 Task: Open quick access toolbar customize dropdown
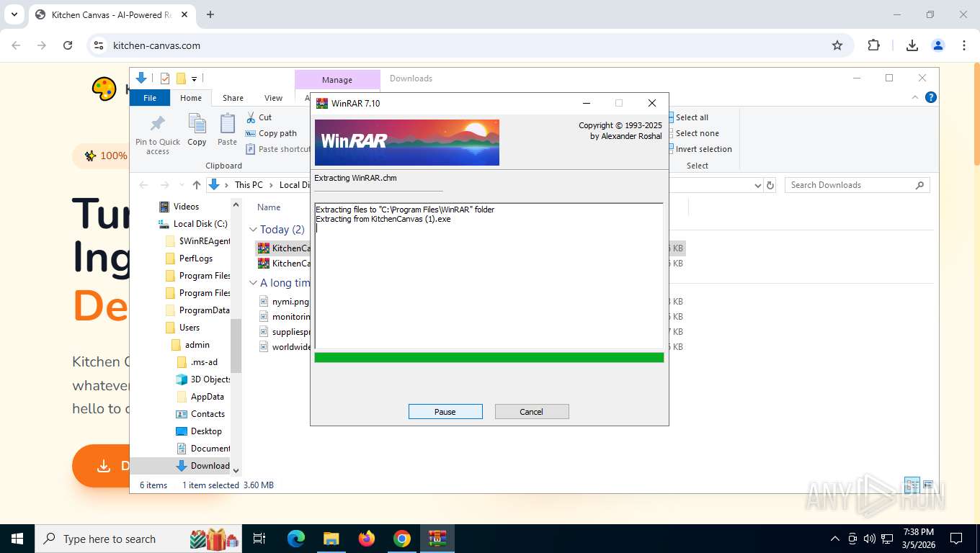tap(195, 78)
